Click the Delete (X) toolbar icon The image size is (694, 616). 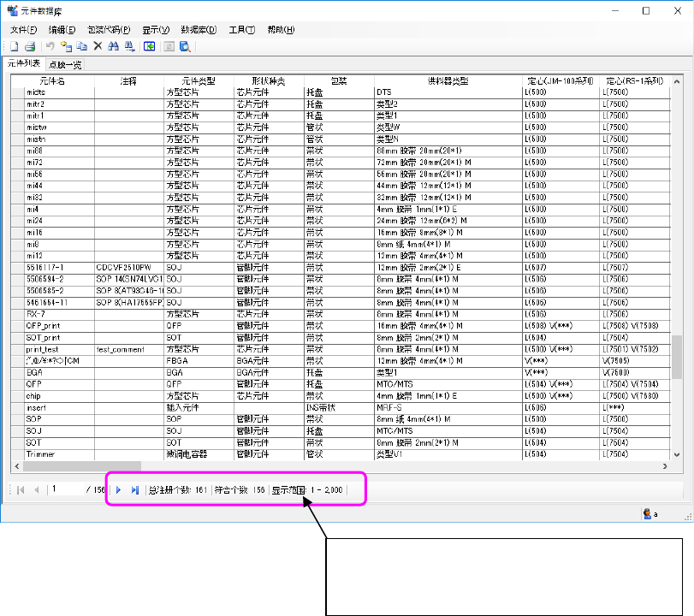[x=98, y=46]
